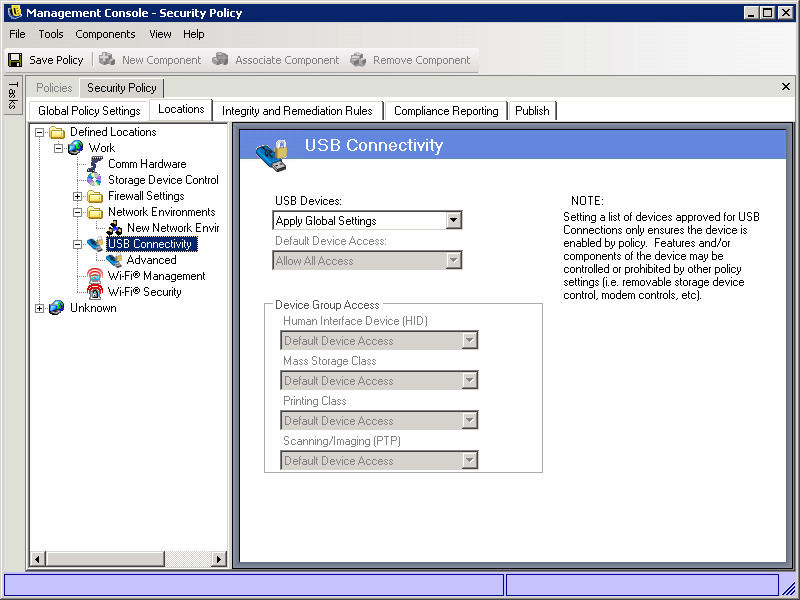Expand the Unknown location node
800x600 pixels.
[x=39, y=308]
